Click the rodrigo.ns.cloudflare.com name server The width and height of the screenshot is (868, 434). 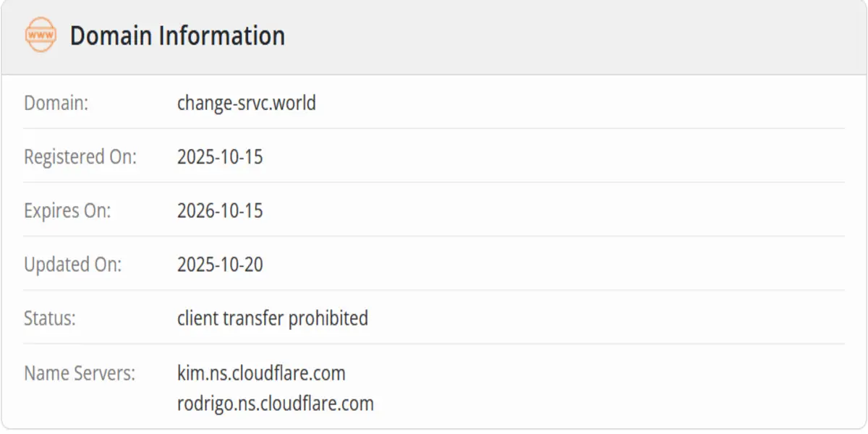pos(275,403)
